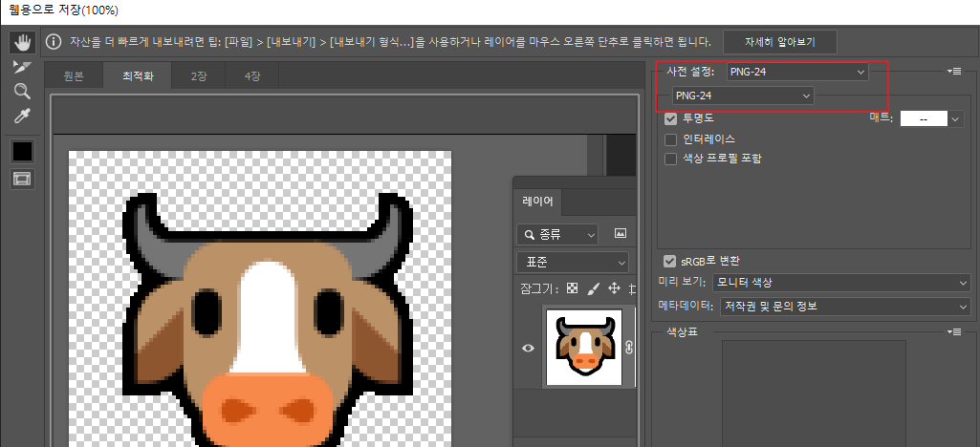Open the 표준 blend mode dropdown
This screenshot has width=980, height=447.
[573, 263]
